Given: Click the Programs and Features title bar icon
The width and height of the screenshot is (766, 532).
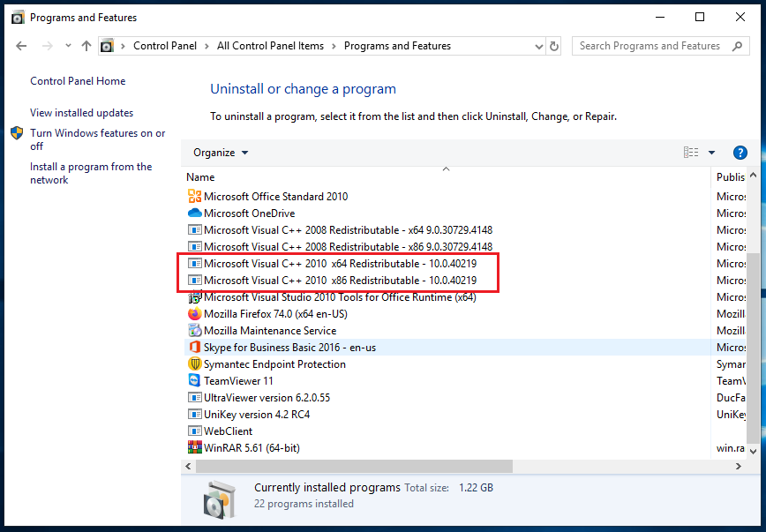Looking at the screenshot, I should (18, 18).
